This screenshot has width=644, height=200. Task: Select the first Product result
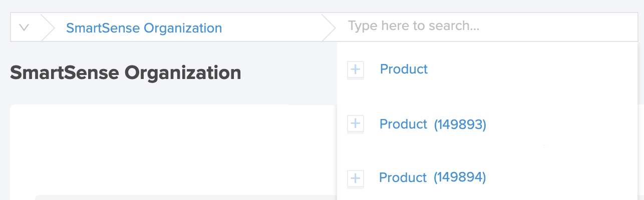[404, 69]
